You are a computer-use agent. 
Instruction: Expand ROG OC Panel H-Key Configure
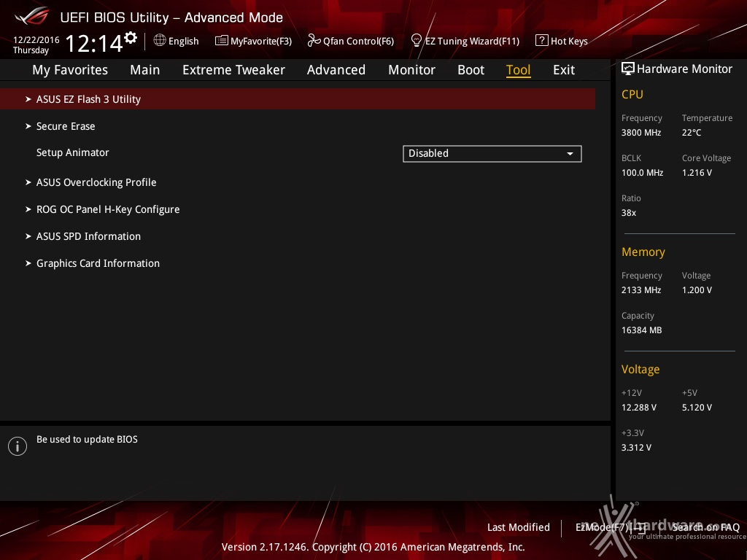[x=108, y=209]
